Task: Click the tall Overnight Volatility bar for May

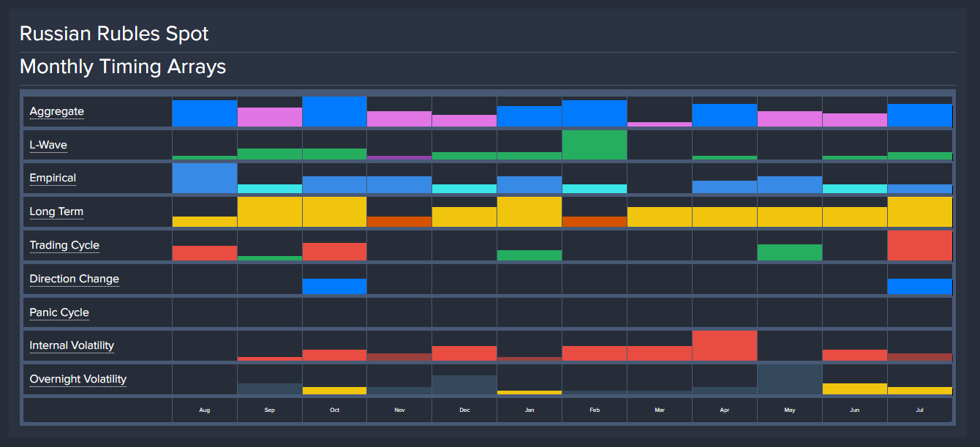Action: click(789, 379)
